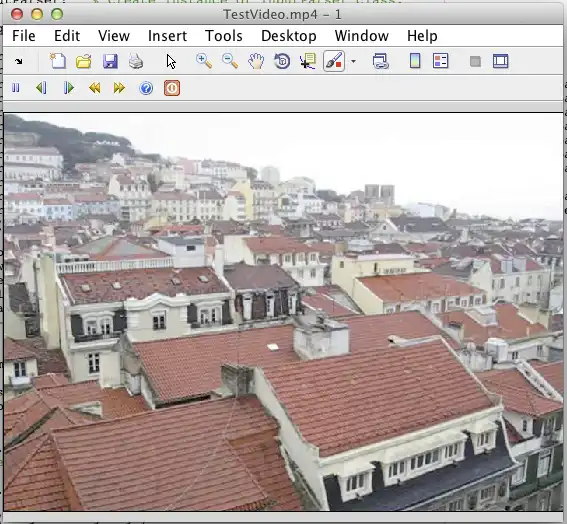Open the Desktop menu
567x524 pixels.
289,36
